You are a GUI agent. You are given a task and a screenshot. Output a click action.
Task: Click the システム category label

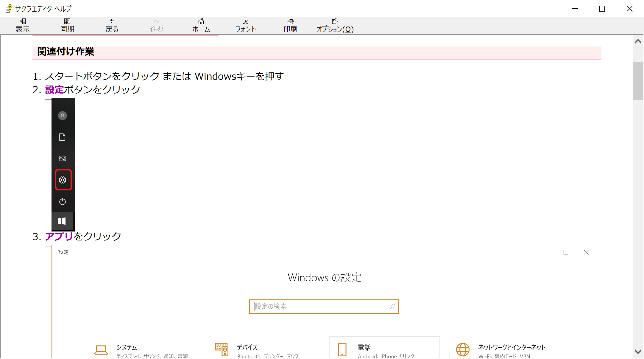127,347
